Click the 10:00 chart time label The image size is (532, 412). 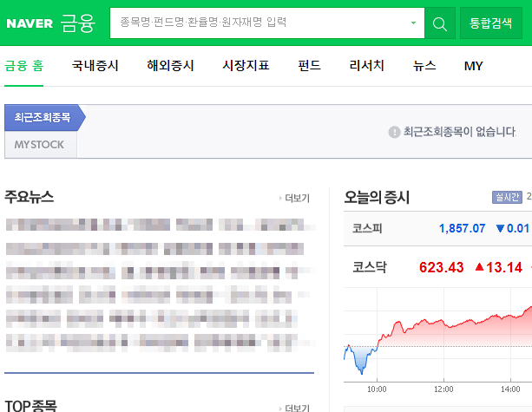[x=377, y=389]
